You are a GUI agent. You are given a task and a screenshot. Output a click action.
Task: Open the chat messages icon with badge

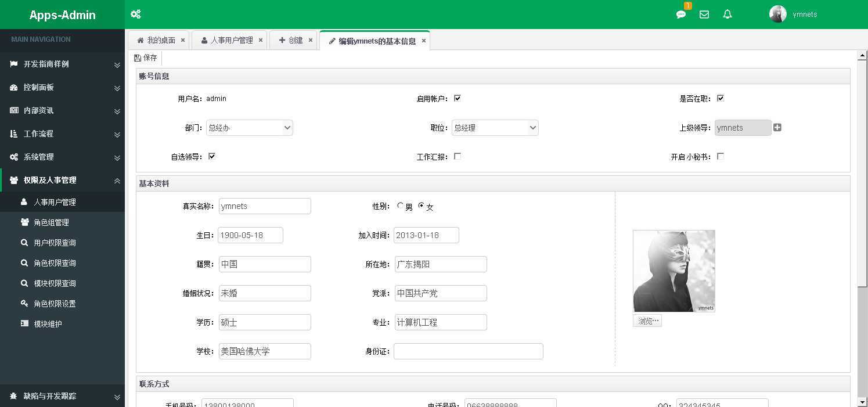tap(681, 15)
